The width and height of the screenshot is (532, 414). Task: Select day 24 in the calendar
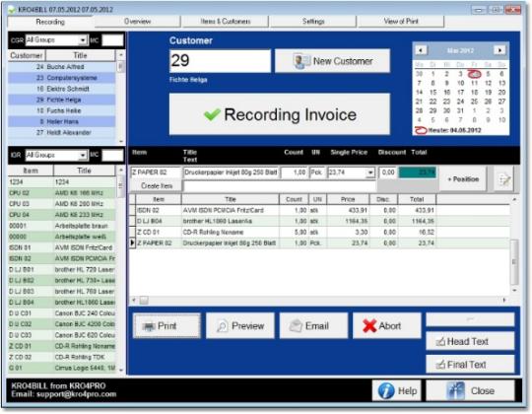[460, 102]
